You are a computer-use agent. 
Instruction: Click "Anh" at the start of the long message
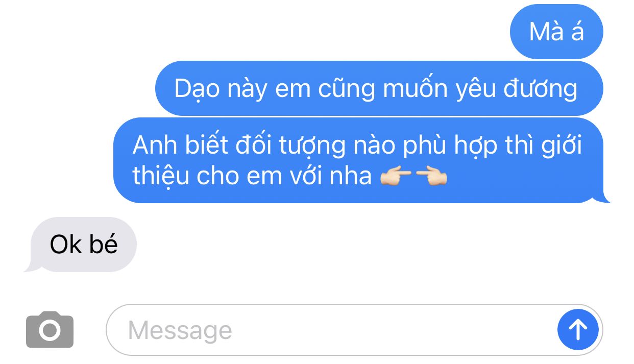pyautogui.click(x=152, y=145)
